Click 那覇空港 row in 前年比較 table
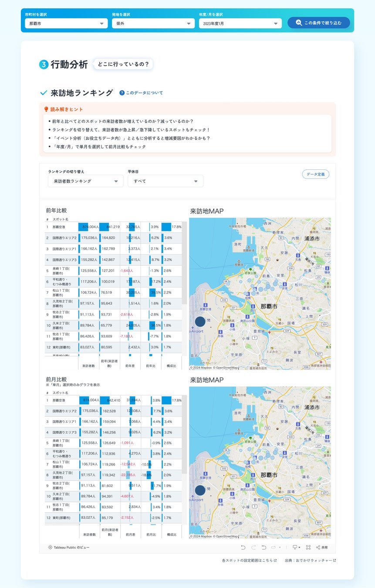 point(113,227)
